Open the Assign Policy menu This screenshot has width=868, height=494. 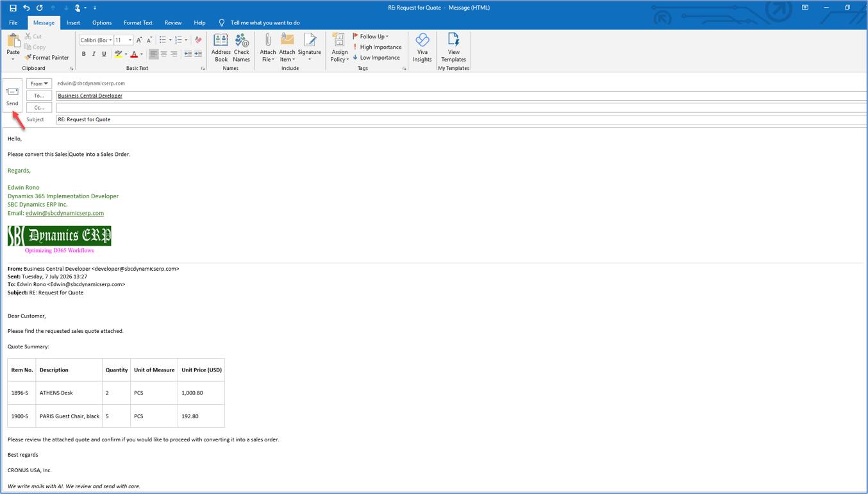[x=339, y=47]
